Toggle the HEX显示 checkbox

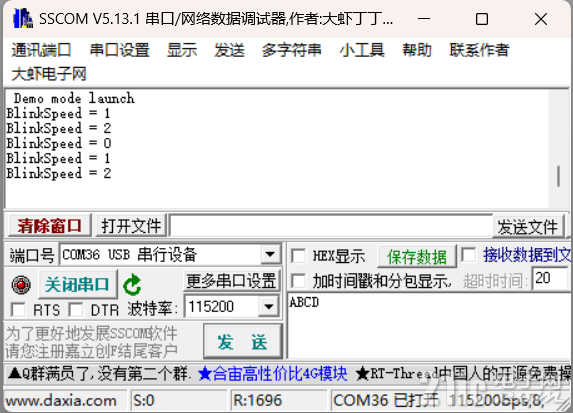click(299, 255)
